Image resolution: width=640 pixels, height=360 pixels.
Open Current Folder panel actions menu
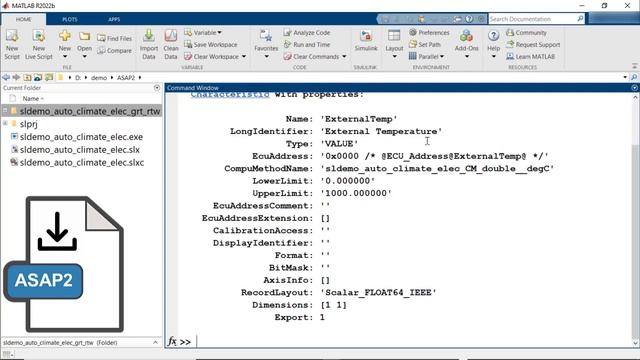[x=157, y=88]
